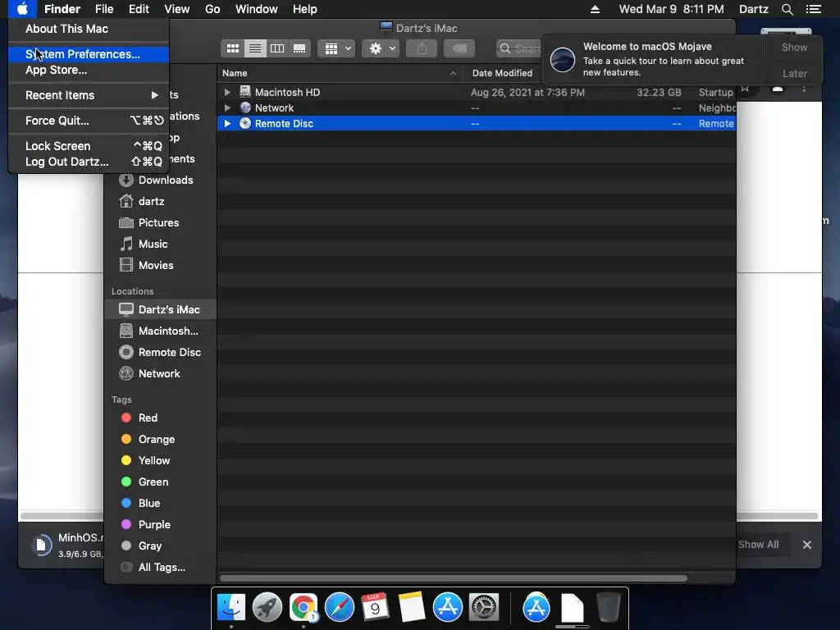Open Calendar from the Dock
Viewport: 840px width, 630px height.
pyautogui.click(x=375, y=608)
